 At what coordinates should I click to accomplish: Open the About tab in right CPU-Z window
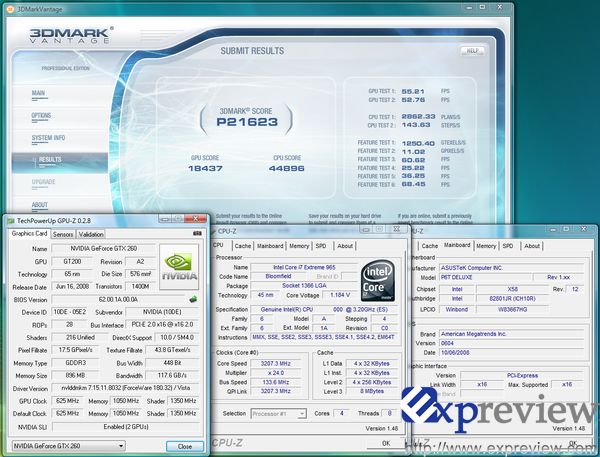point(532,246)
